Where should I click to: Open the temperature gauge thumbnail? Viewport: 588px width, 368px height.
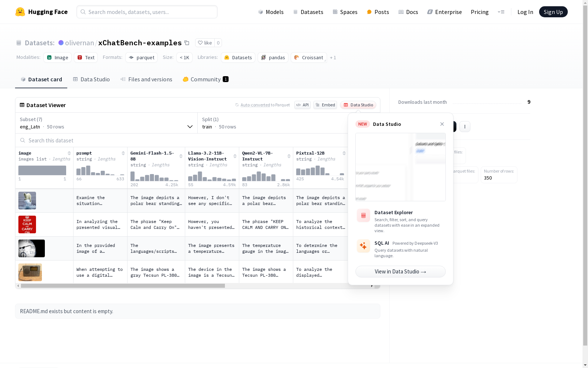[32, 248]
